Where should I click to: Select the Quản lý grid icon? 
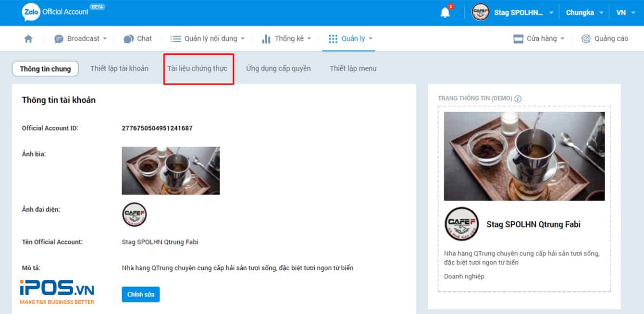tap(333, 38)
